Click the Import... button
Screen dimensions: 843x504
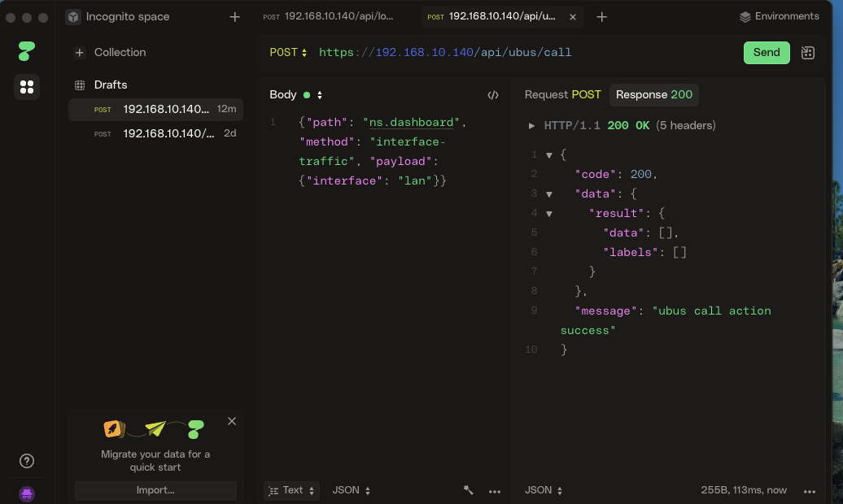click(x=155, y=490)
